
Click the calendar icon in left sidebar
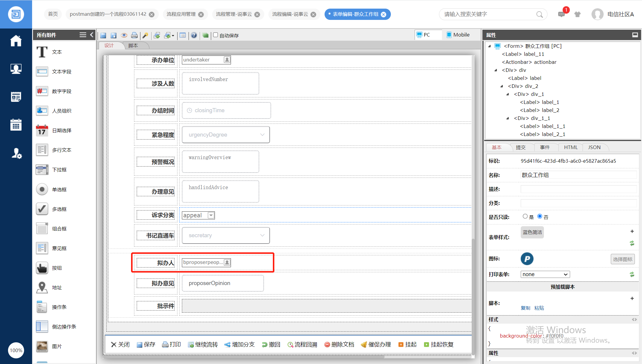(16, 125)
